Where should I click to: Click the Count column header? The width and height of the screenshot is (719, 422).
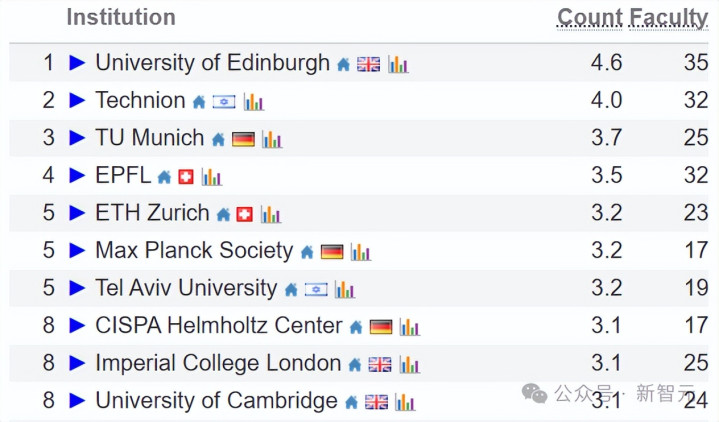coord(590,17)
